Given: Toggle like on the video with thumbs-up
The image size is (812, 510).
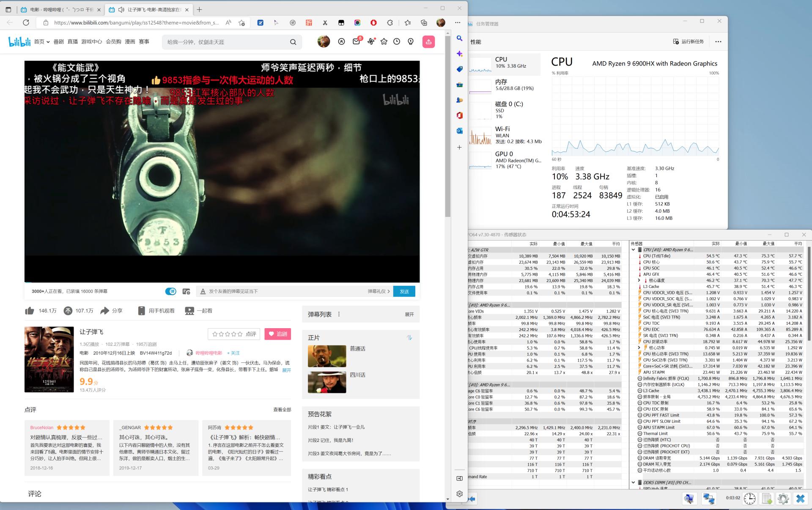Looking at the screenshot, I should tap(30, 310).
